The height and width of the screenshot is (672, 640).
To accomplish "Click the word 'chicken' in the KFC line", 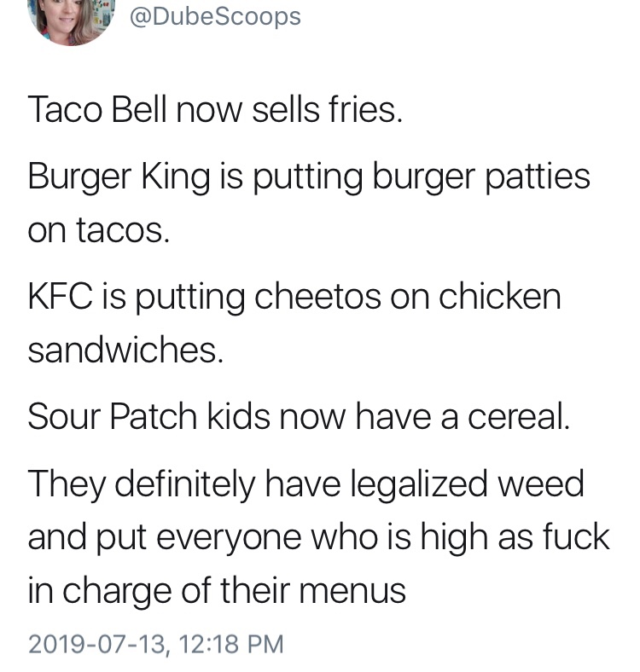I will [x=500, y=297].
